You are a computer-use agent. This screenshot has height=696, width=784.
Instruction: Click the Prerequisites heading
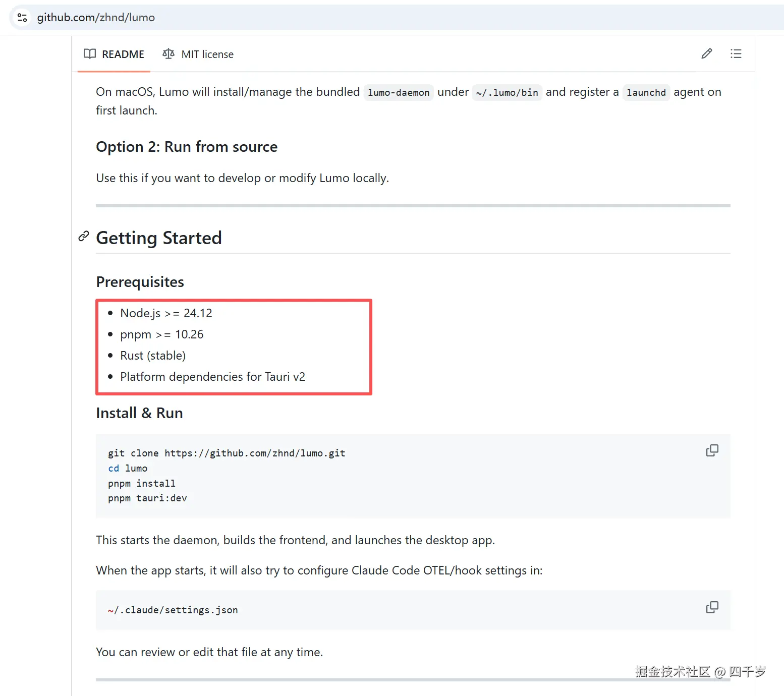pyautogui.click(x=140, y=282)
